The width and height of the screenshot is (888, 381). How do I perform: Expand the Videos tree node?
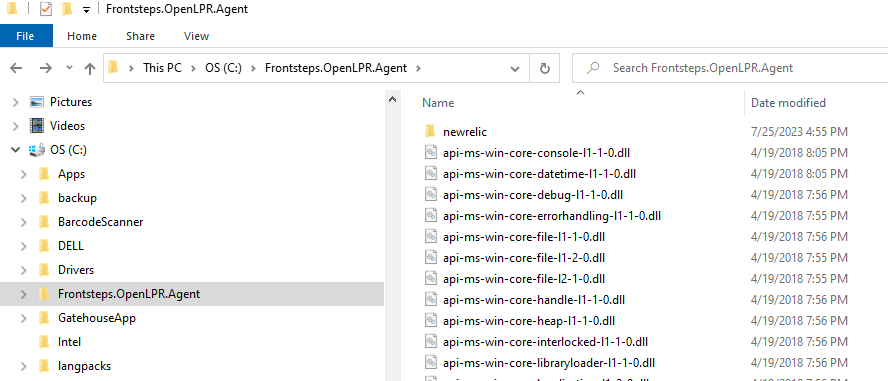[x=15, y=126]
